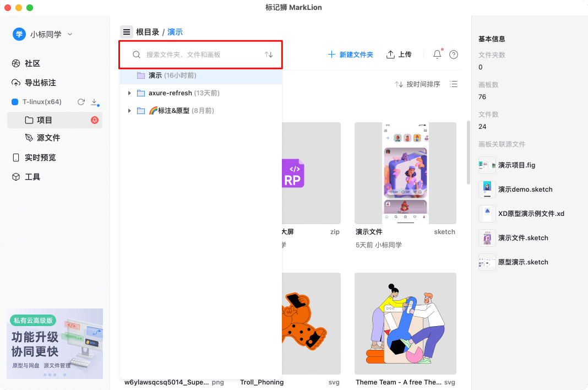The height and width of the screenshot is (390, 588).
Task: Open 演示文件 sketch thumbnail
Action: click(405, 173)
